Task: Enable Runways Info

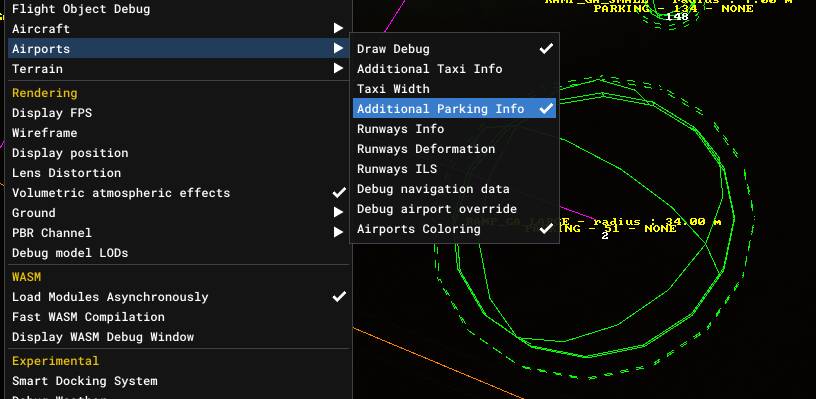Action: tap(454, 128)
